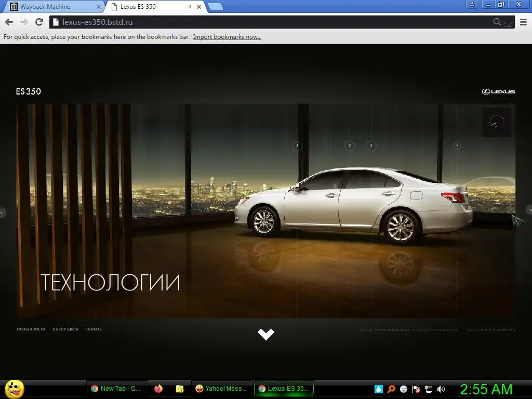532x399 pixels.
Task: Open a new tab with the new-tab button
Action: [215, 7]
